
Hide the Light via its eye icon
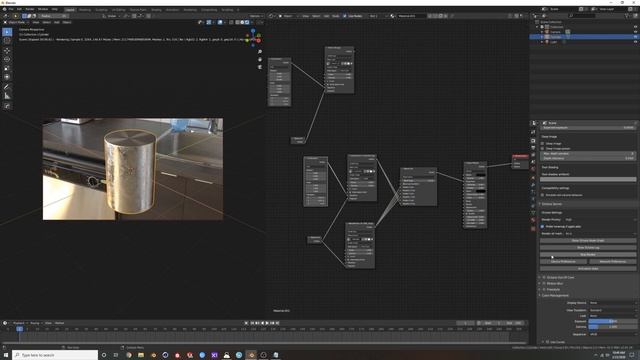point(636,42)
